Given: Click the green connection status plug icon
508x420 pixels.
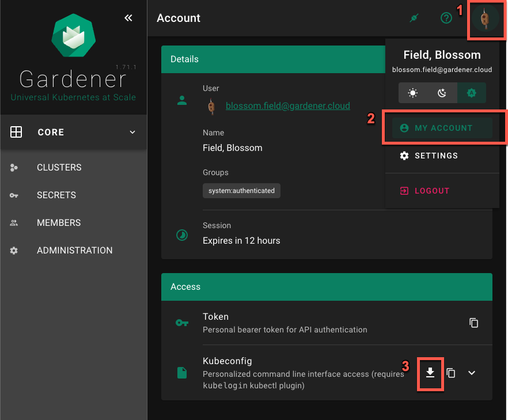Looking at the screenshot, I should pos(413,18).
